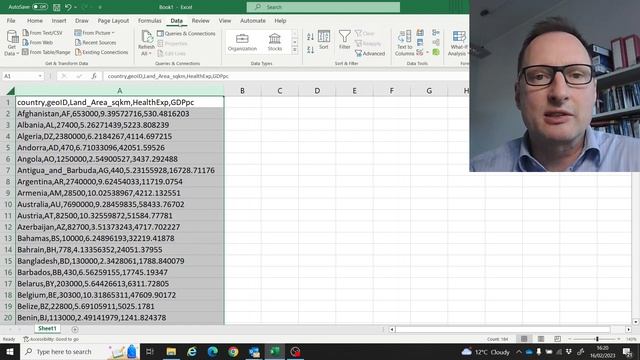Click cell with Afghanistan data
The image size is (640, 360).
120,113
